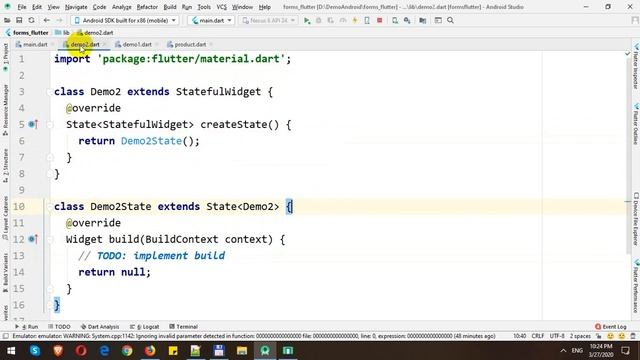640x360 pixels.
Task: Open the Project Structure icon
Action: coord(422,20)
